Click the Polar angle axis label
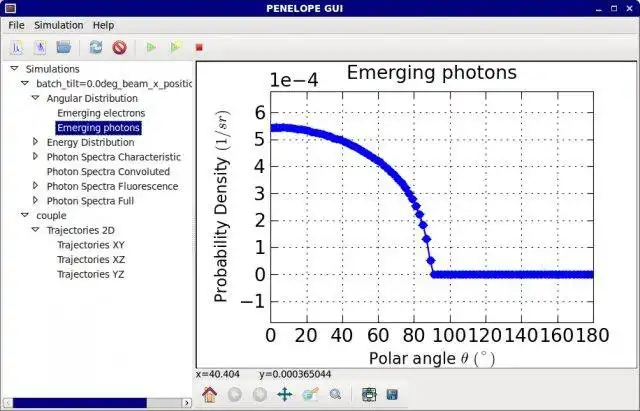This screenshot has width=640, height=411. (432, 359)
